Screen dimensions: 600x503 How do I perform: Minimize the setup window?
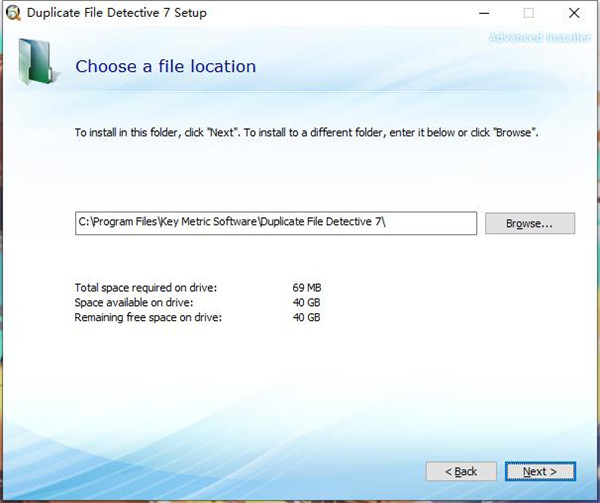[x=484, y=13]
